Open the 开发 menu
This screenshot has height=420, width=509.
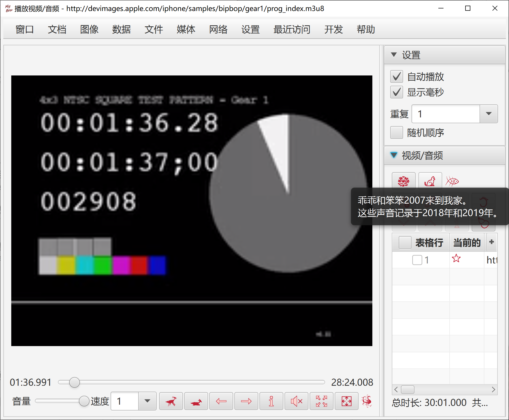click(333, 29)
